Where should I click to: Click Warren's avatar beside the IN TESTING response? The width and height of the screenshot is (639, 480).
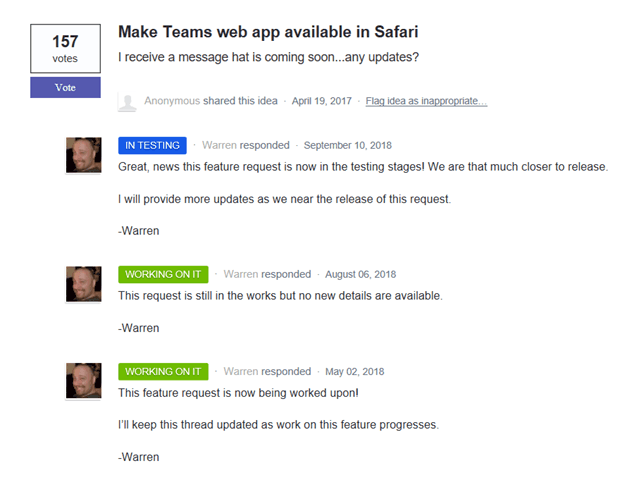point(82,154)
